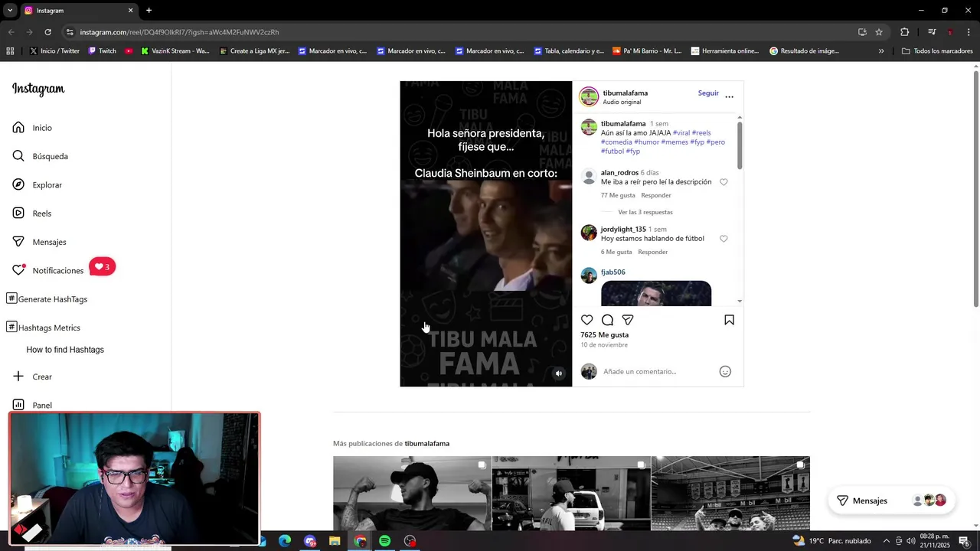Click the comments panel scrollbar

click(740, 145)
